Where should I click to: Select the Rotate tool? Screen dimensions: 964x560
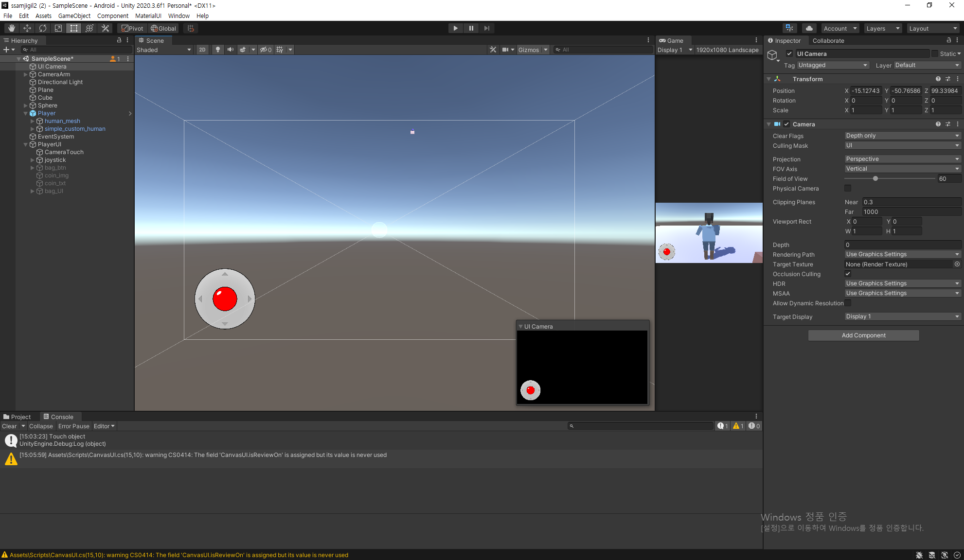click(x=43, y=28)
